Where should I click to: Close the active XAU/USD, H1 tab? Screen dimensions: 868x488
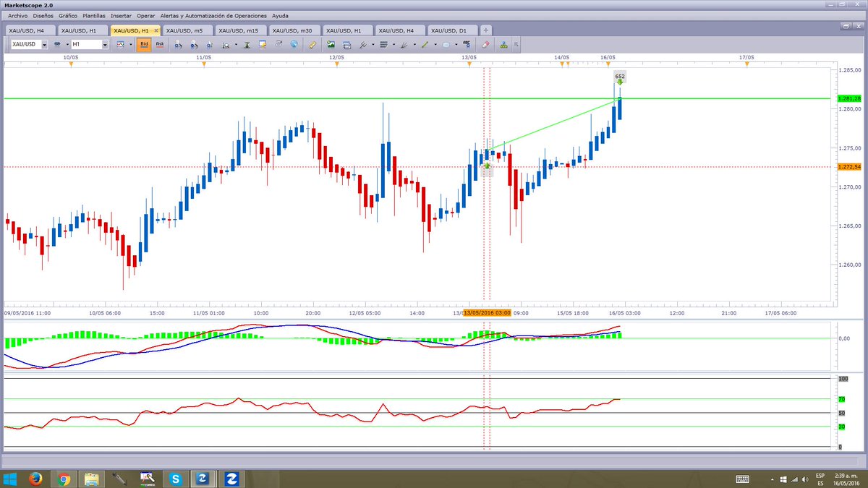click(157, 30)
